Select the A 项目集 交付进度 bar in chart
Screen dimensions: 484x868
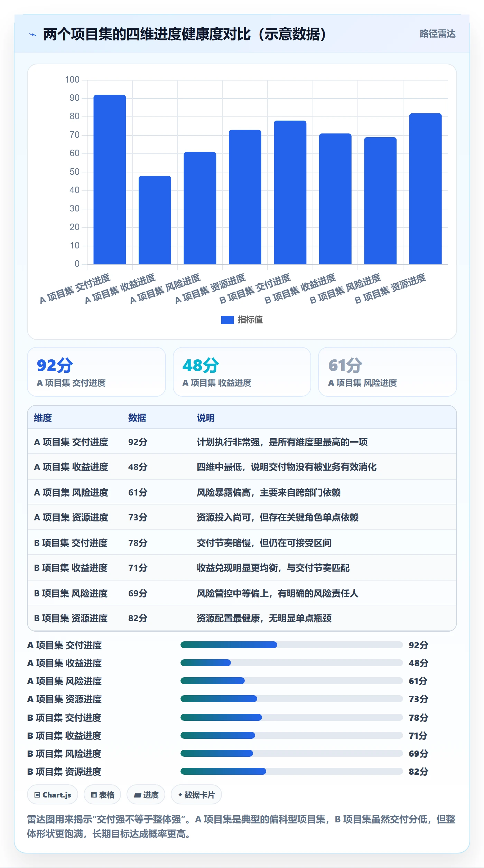110,179
